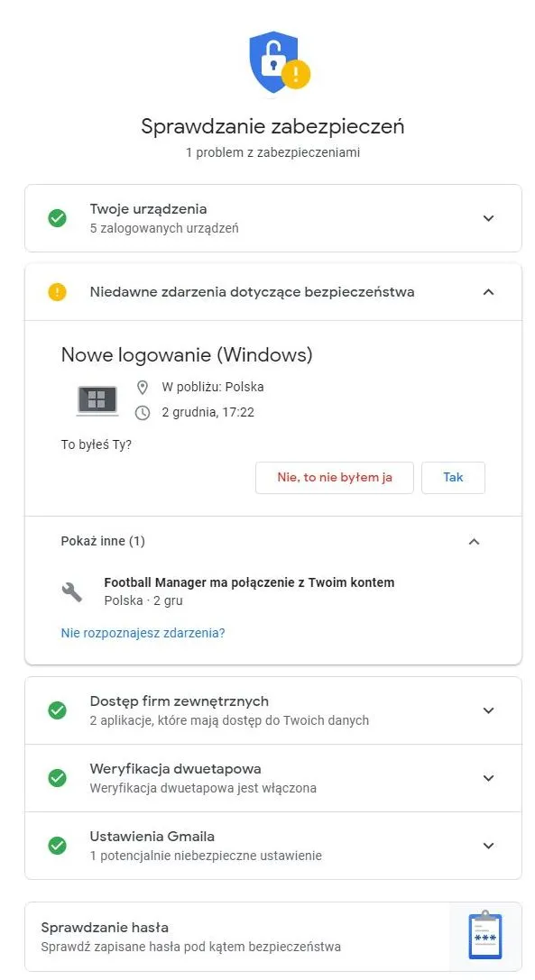The width and height of the screenshot is (535, 980).
Task: Click the Windows logo thumbnail
Action: pyautogui.click(x=97, y=399)
